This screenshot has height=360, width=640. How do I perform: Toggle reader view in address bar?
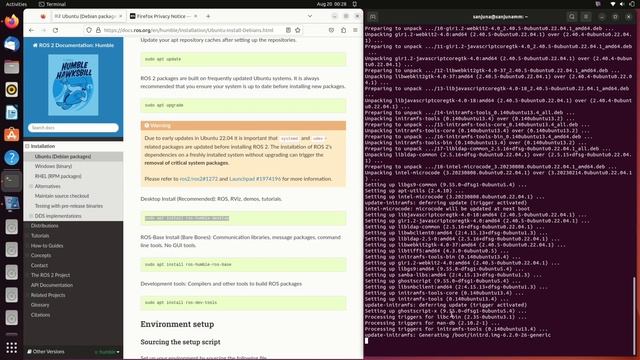coord(288,30)
